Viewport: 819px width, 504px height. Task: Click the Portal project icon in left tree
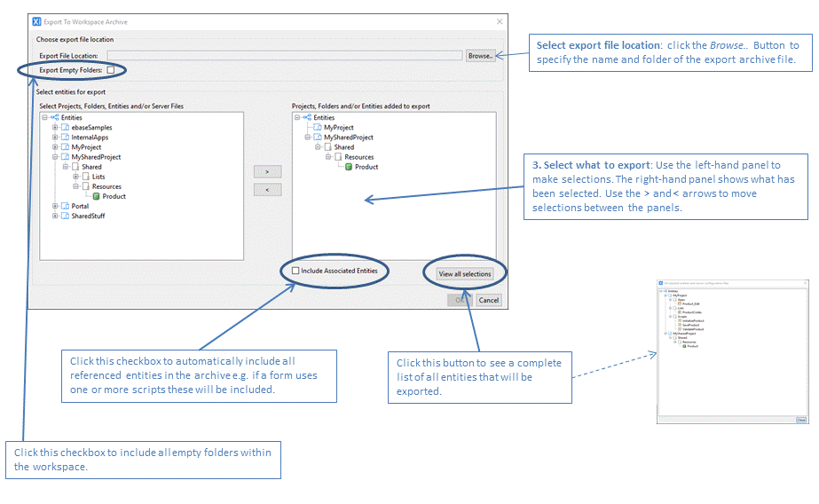pos(65,206)
